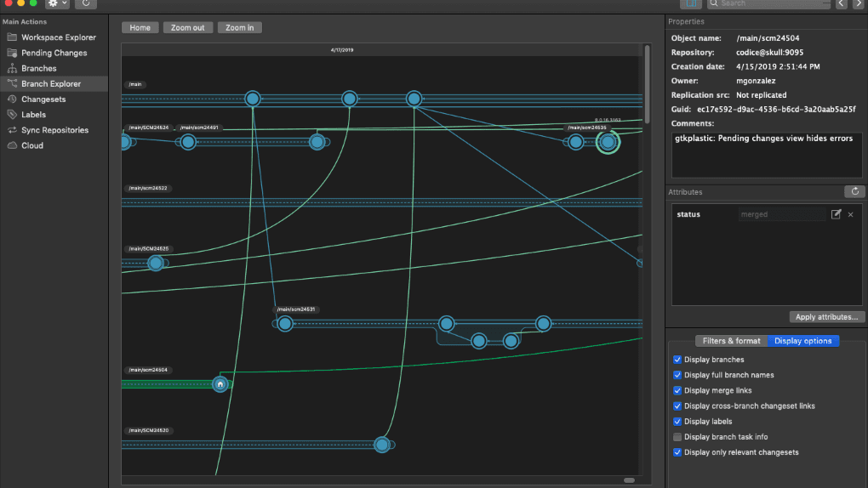Click the vertical scrollbar of branch diagram
868x488 pixels.
tap(647, 85)
